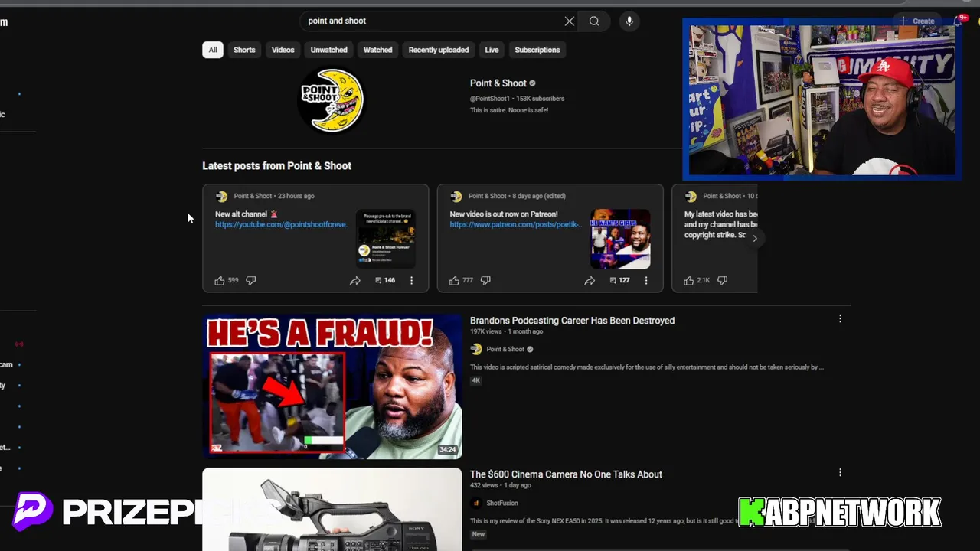
Task: Select the Subscriptions filter chip
Action: coord(537,50)
